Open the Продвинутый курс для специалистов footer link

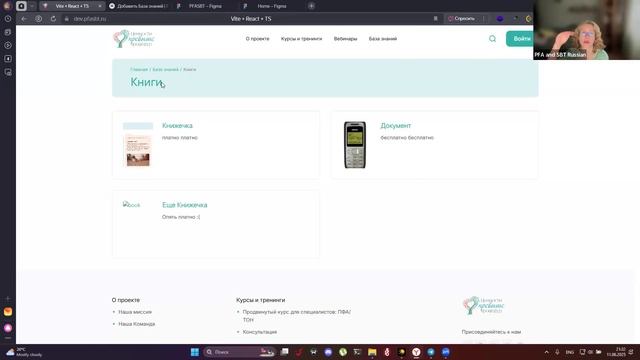click(x=297, y=316)
